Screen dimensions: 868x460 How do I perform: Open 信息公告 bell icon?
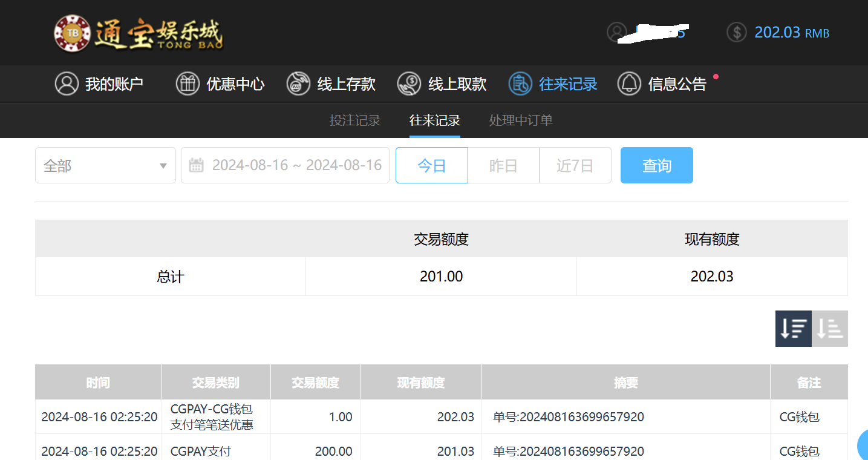(629, 84)
